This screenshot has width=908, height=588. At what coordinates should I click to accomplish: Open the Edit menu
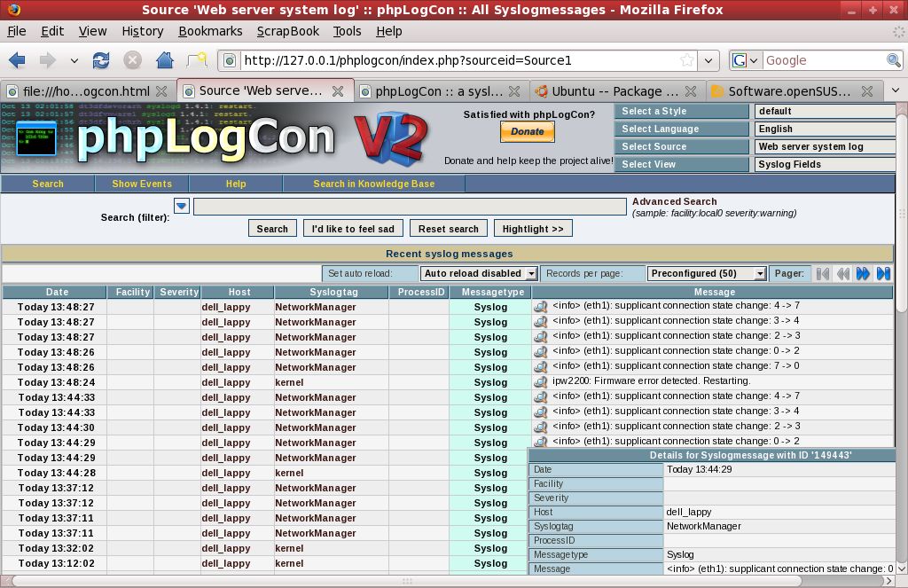tap(52, 31)
